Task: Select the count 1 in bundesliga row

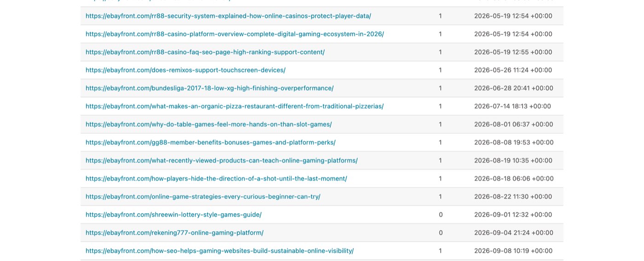Action: 440,88
